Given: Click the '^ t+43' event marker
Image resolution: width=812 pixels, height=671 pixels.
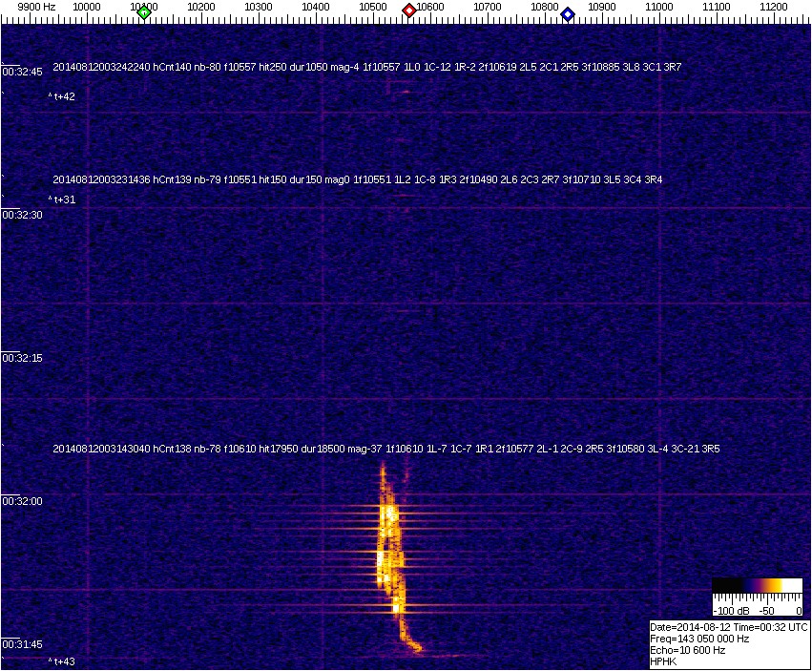Looking at the screenshot, I should click(62, 661).
